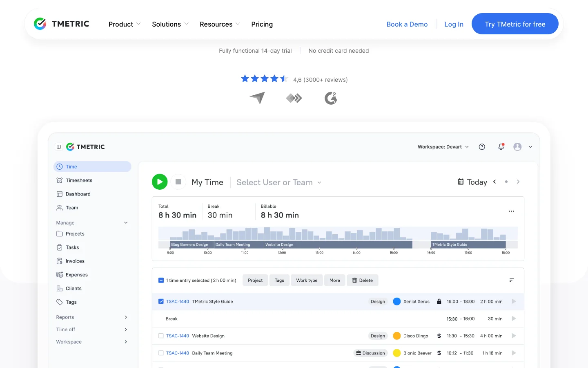Resume timer for Website Design entry

click(514, 336)
